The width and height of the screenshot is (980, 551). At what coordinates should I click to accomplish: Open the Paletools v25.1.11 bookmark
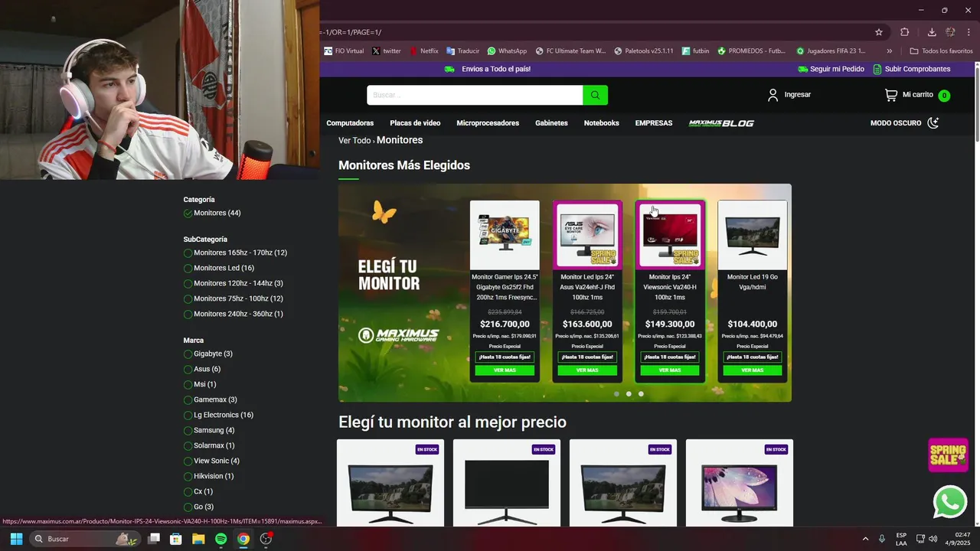[643, 51]
